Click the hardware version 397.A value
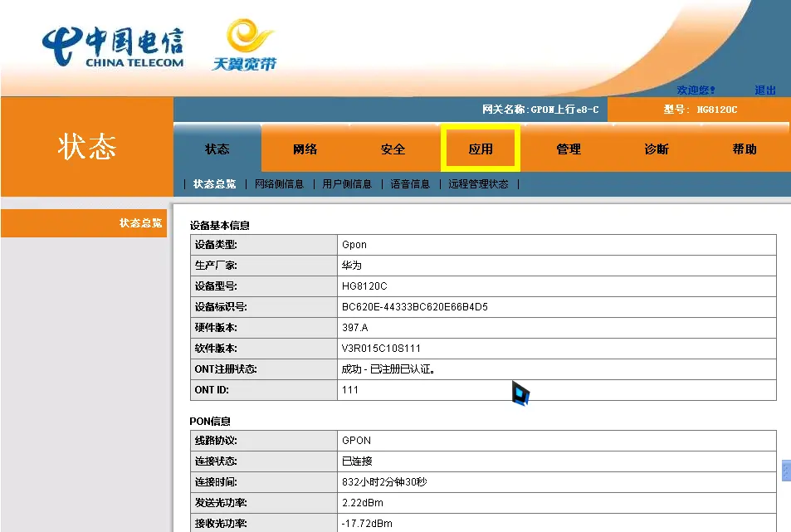Screen dimensions: 791x532 (354, 327)
